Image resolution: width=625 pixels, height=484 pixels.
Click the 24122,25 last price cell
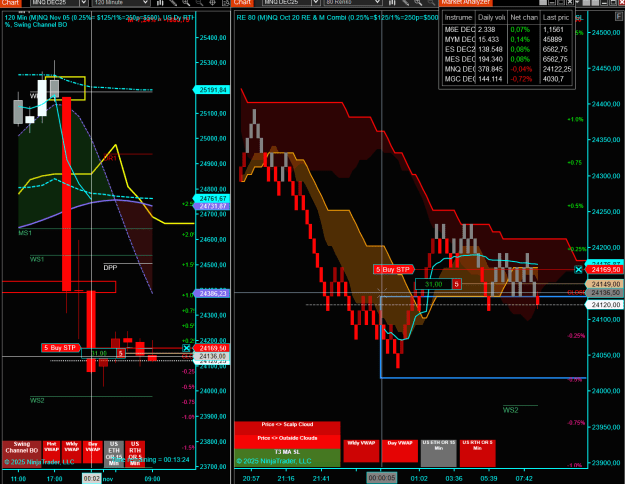557,69
